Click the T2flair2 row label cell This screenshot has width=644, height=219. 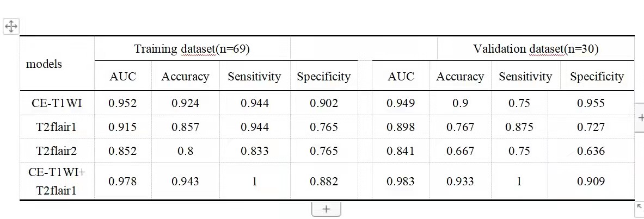pos(57,151)
